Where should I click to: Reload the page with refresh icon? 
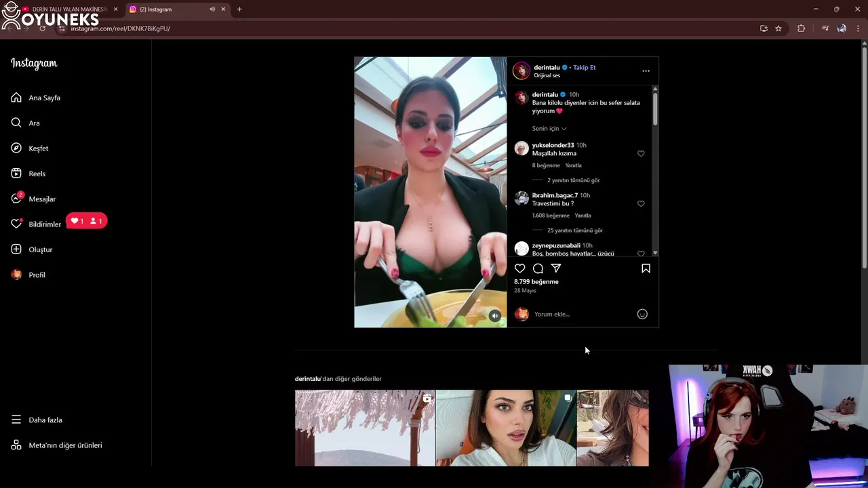pyautogui.click(x=42, y=28)
